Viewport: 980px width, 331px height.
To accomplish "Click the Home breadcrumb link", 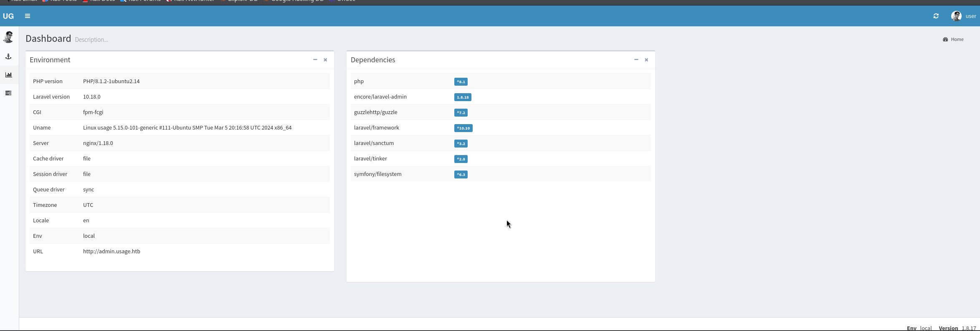I will [x=957, y=39].
